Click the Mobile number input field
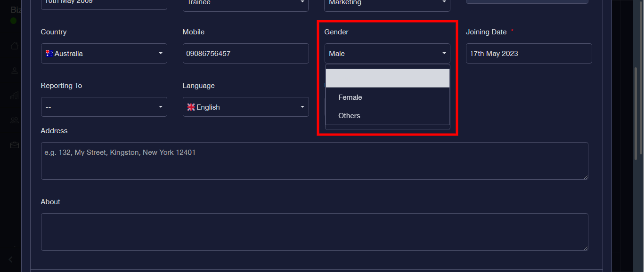Image resolution: width=644 pixels, height=272 pixels. coord(245,54)
